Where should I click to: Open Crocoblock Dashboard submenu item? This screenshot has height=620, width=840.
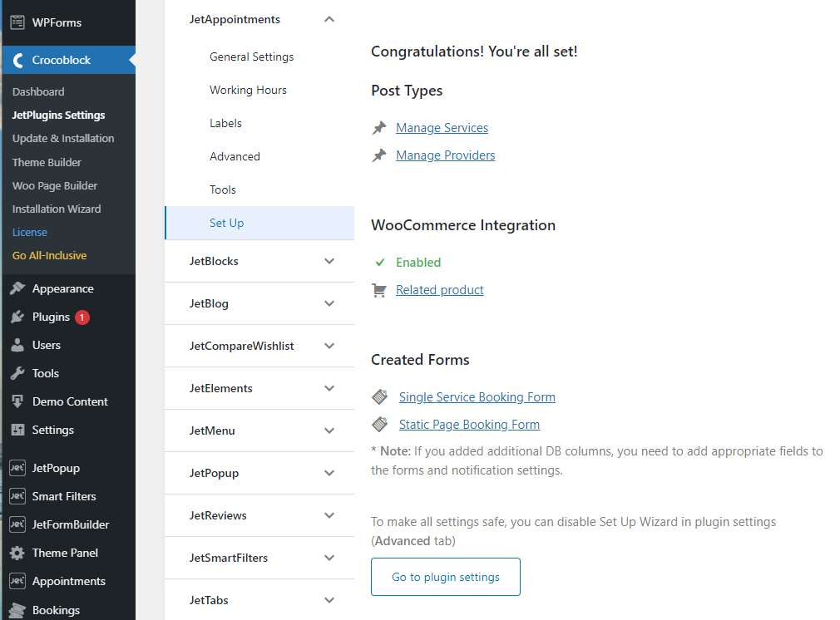pos(38,91)
